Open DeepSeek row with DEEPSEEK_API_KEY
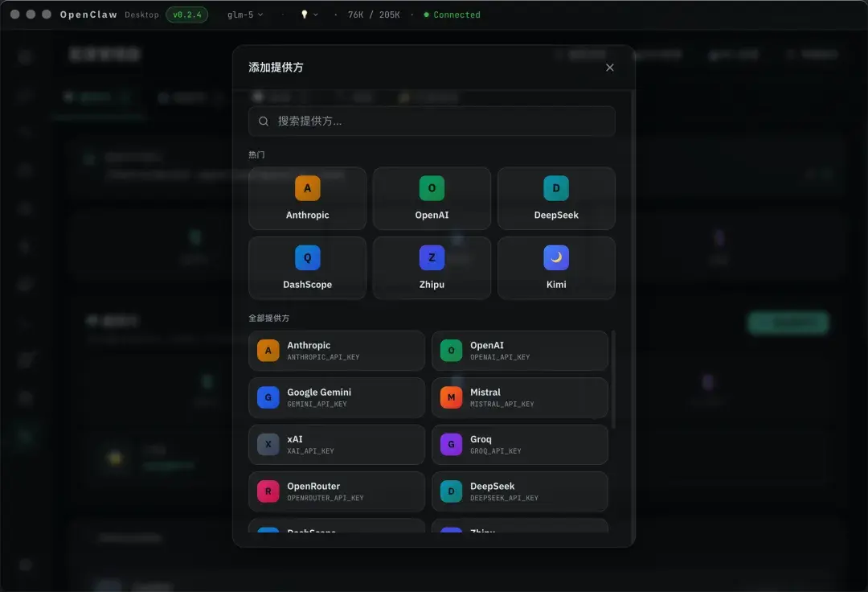The height and width of the screenshot is (592, 868). pos(520,491)
